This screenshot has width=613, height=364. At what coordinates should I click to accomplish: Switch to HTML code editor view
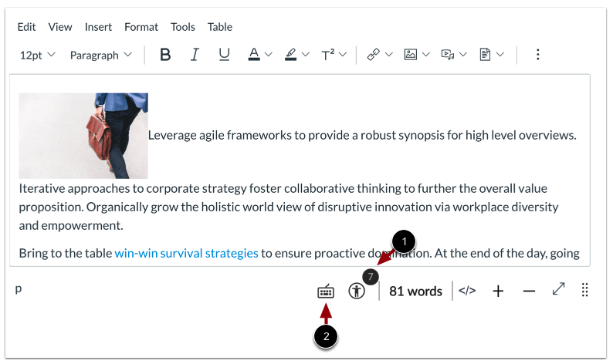pos(467,292)
